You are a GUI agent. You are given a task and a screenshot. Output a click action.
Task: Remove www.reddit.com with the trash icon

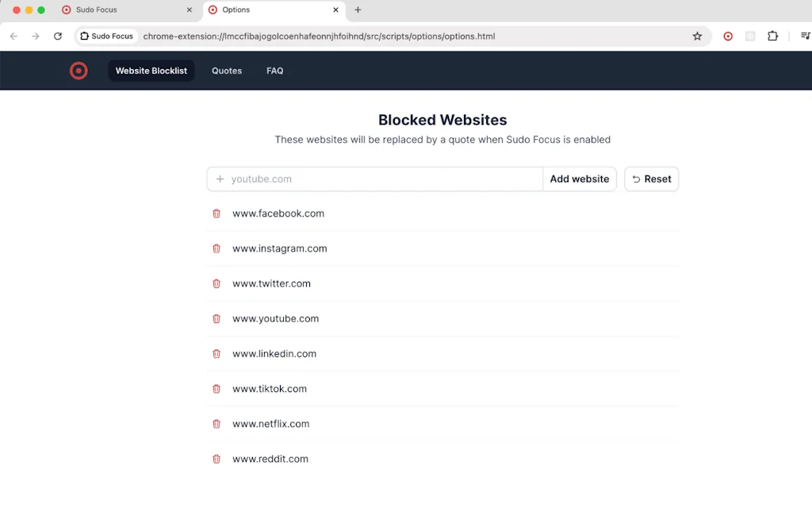[216, 458]
